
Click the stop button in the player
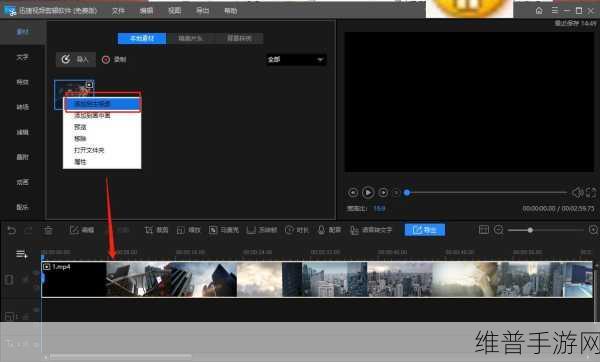pos(396,193)
